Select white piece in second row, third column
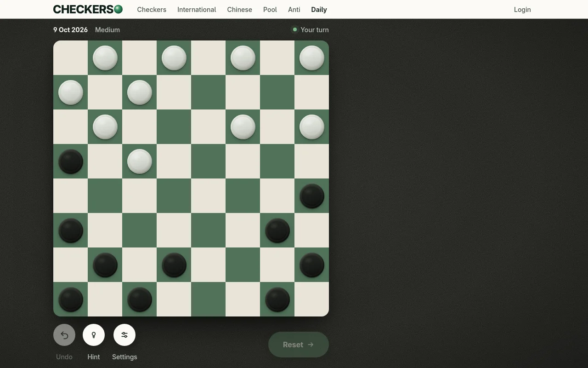The height and width of the screenshot is (368, 588). click(140, 92)
